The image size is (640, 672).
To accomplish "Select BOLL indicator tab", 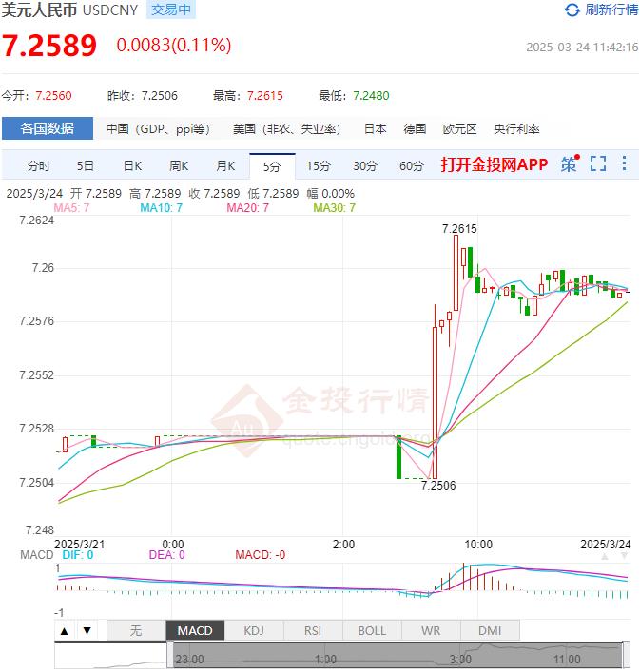I will coord(372,630).
